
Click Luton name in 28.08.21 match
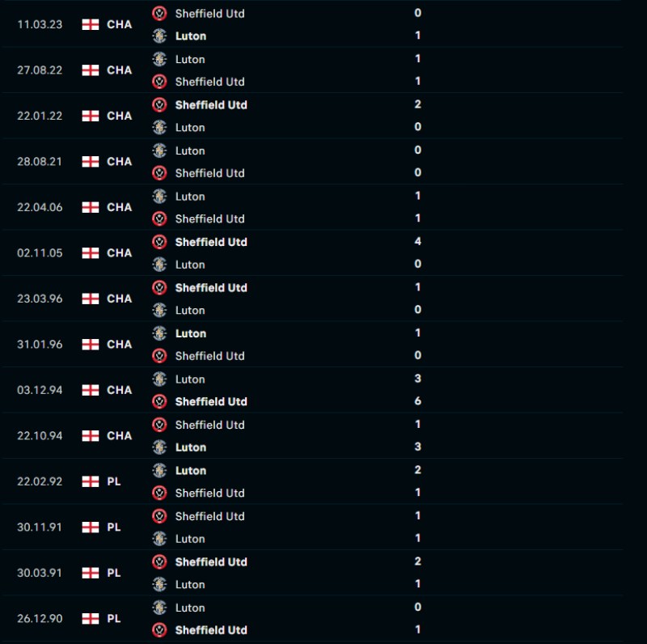[190, 150]
